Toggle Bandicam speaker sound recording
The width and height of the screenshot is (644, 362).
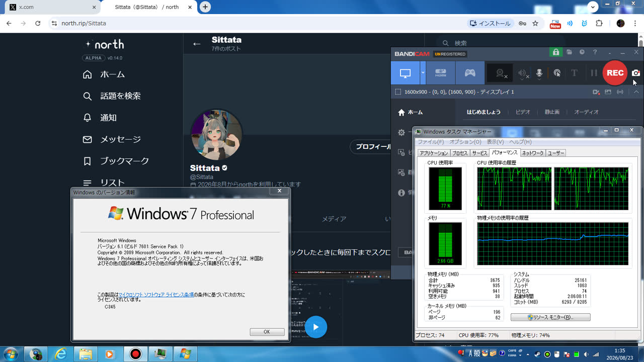click(x=523, y=73)
